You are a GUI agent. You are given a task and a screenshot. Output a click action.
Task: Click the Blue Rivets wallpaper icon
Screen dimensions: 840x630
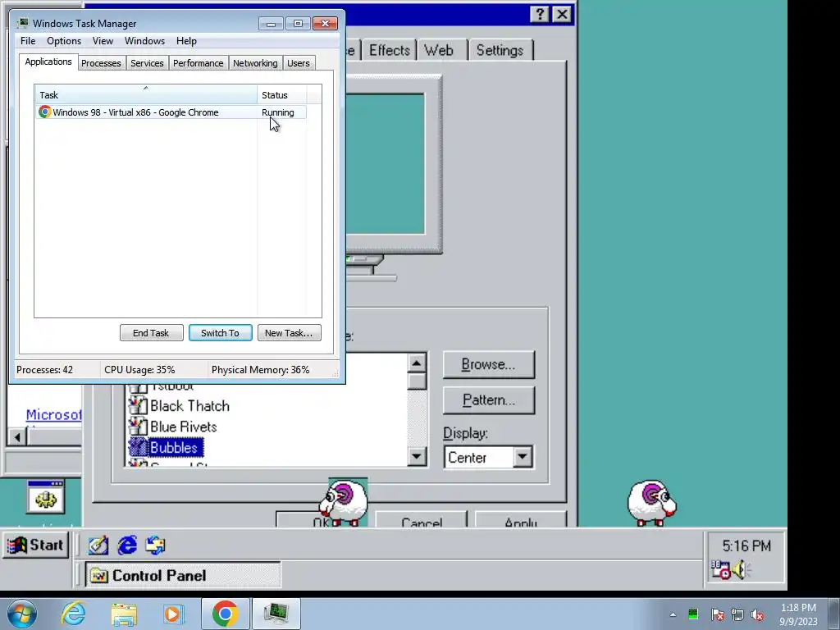[x=138, y=427]
